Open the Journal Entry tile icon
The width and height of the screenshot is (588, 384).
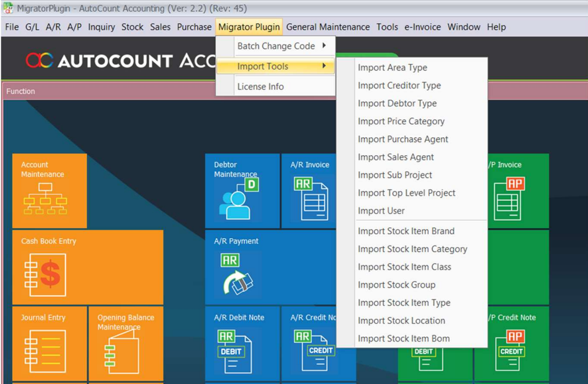tap(45, 351)
